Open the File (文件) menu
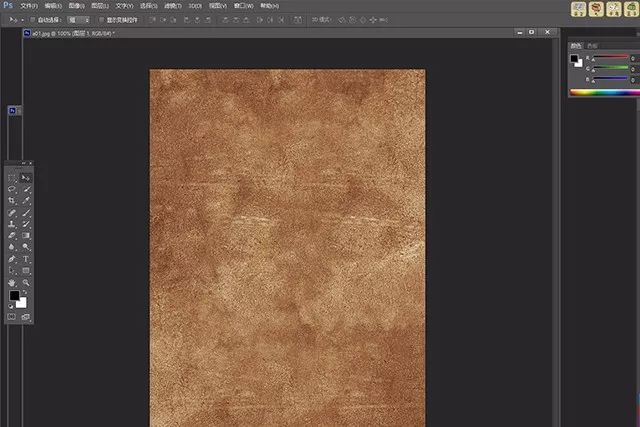640x427 pixels. (28, 5)
